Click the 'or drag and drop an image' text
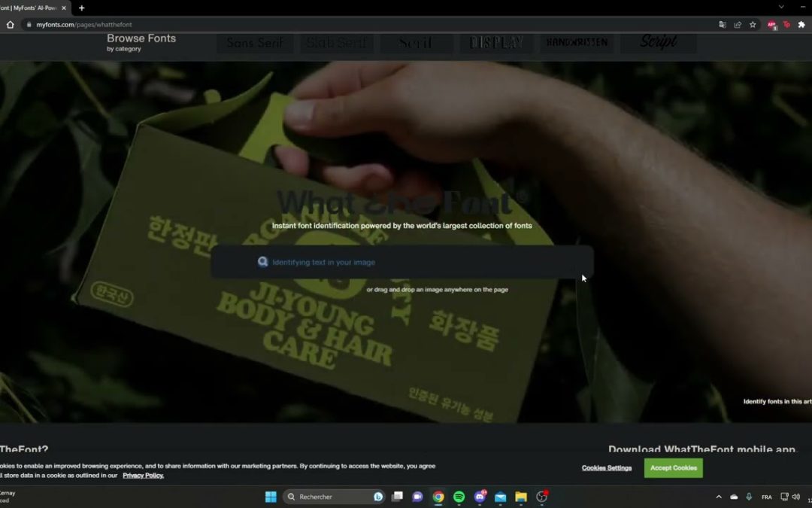812x508 pixels. tap(437, 290)
